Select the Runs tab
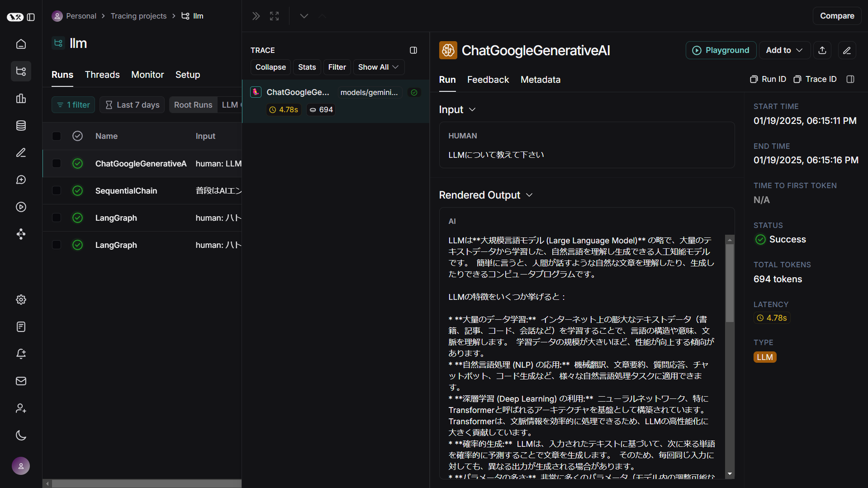The height and width of the screenshot is (488, 868). click(62, 75)
